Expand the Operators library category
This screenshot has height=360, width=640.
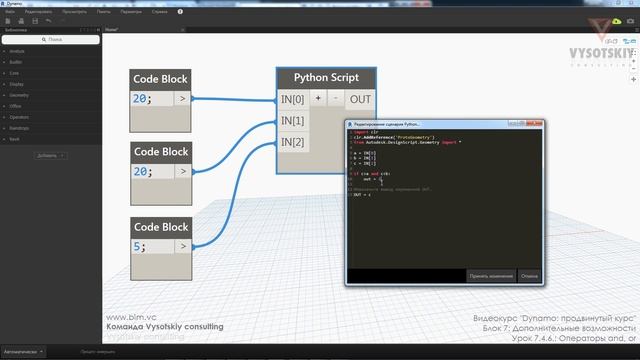click(x=19, y=117)
